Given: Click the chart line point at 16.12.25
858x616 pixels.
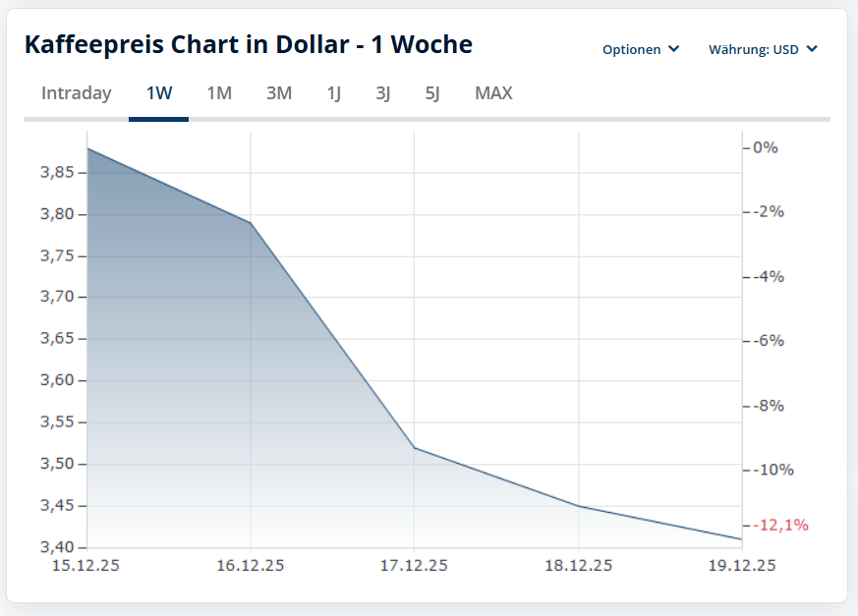Looking at the screenshot, I should click(251, 223).
